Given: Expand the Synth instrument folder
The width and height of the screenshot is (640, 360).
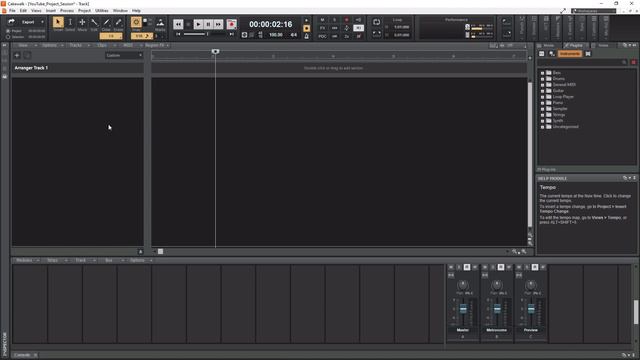Looking at the screenshot, I should [x=542, y=121].
